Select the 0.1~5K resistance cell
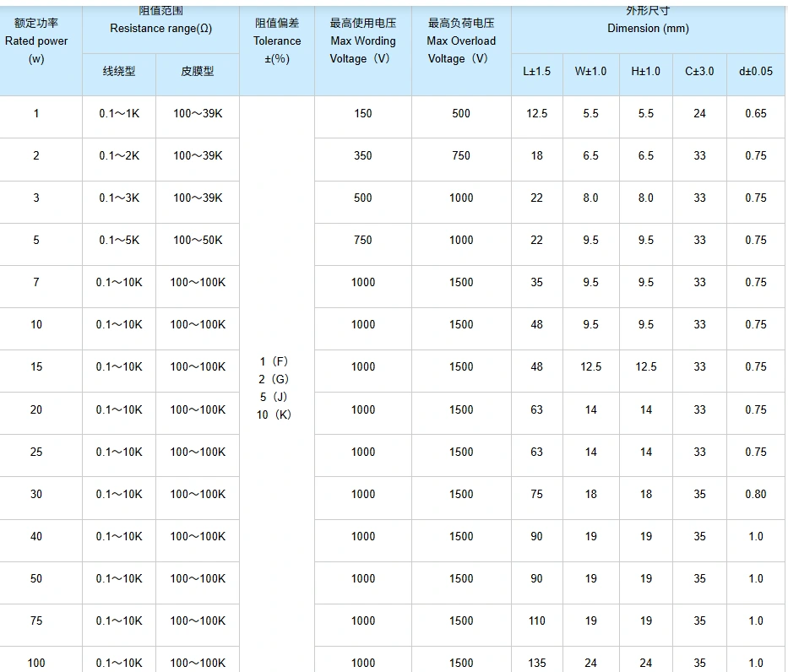The image size is (788, 672). [118, 241]
